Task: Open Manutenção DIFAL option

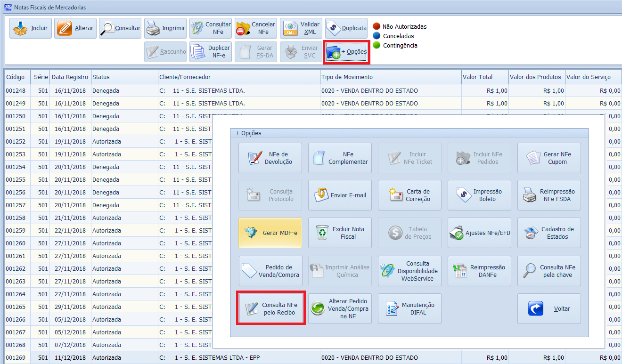Action: coord(409,308)
